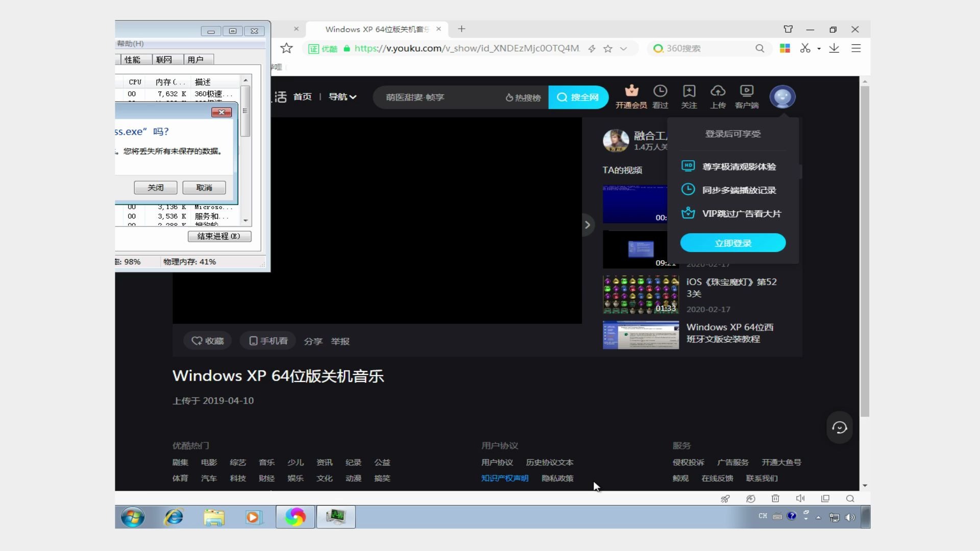Screen dimensions: 980x551
Task: Click the rocket accelerator icon in browser status bar
Action: pos(725,498)
